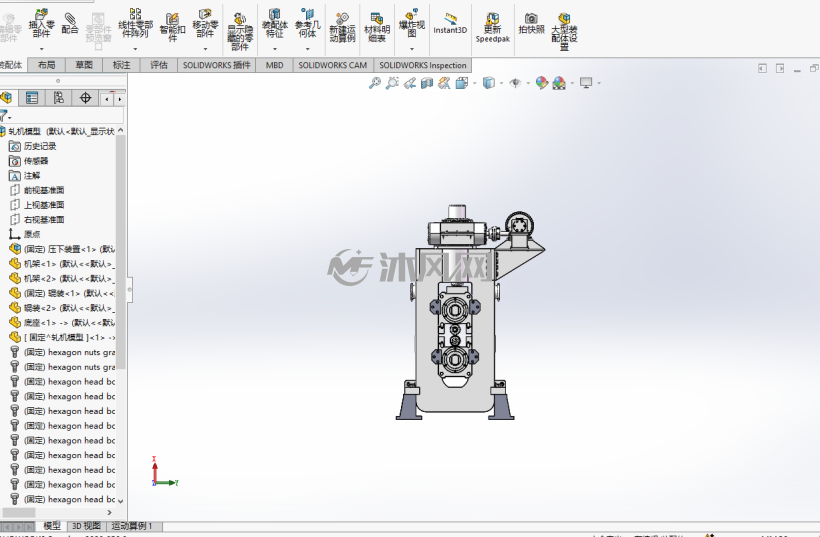Switch to the 评估 tab

(x=159, y=65)
